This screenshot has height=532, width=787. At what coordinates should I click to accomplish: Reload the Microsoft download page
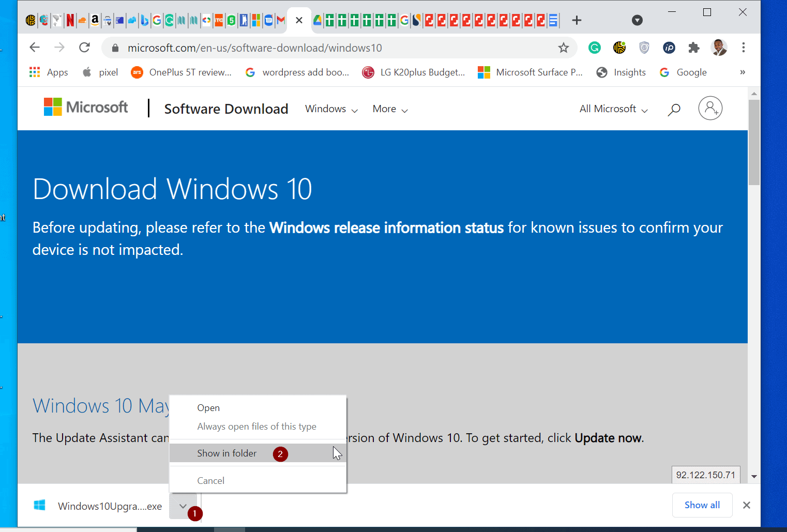[84, 48]
